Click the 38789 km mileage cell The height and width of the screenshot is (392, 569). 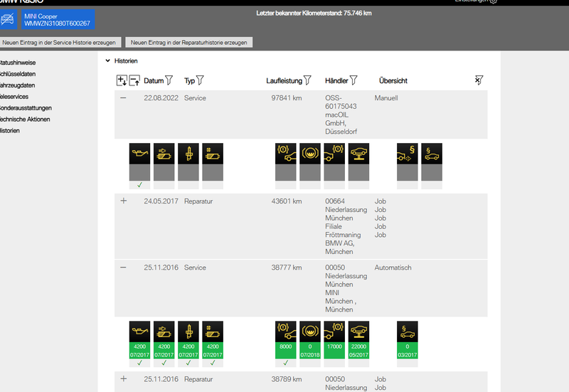[287, 379]
